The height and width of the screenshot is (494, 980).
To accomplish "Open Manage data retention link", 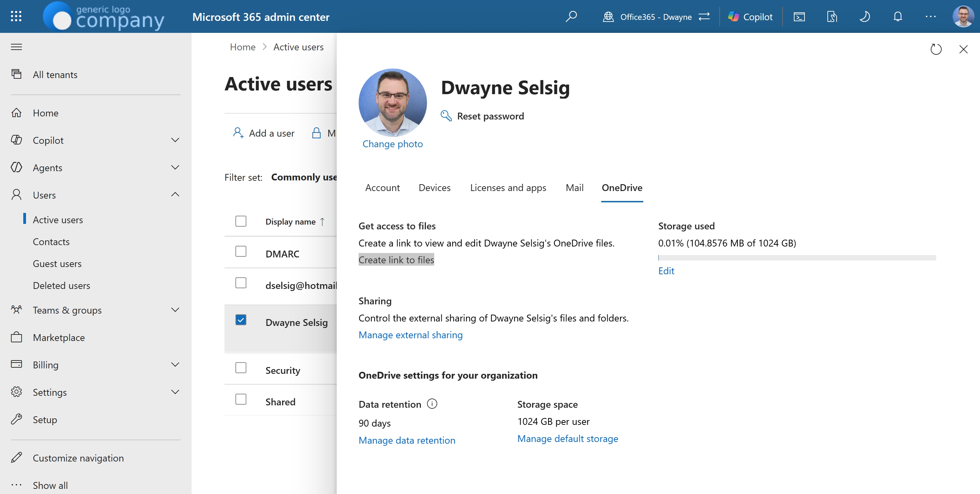I will coord(407,440).
